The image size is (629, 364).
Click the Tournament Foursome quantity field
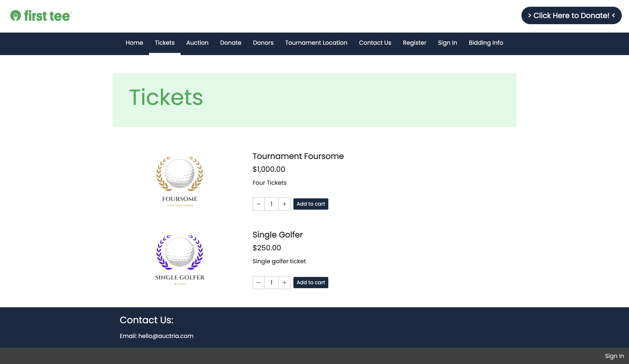click(x=272, y=204)
